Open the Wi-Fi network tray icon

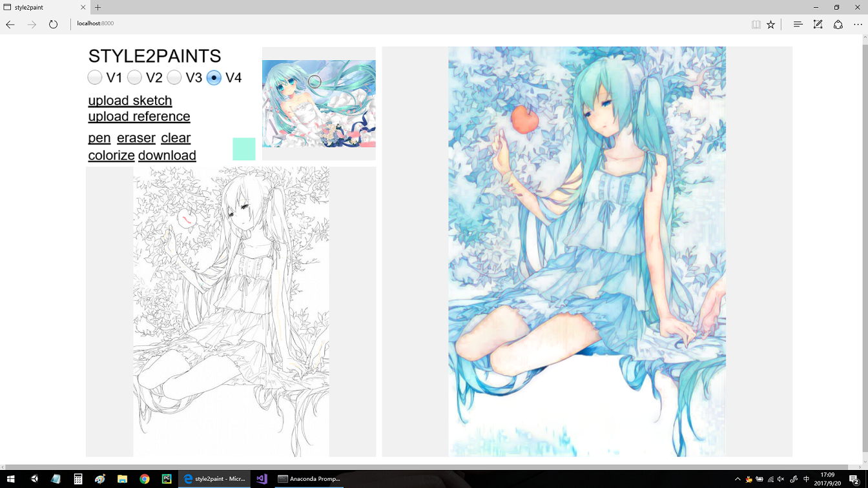(x=770, y=479)
